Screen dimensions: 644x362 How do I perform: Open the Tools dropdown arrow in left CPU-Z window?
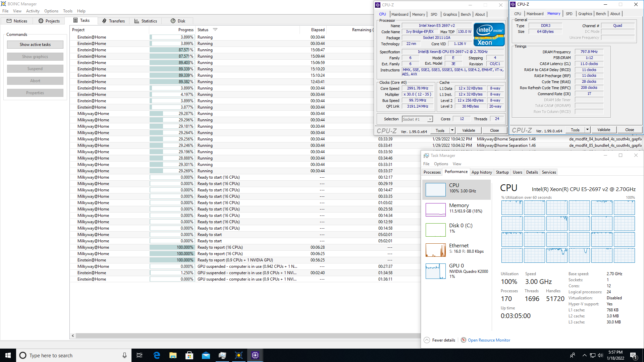point(452,130)
